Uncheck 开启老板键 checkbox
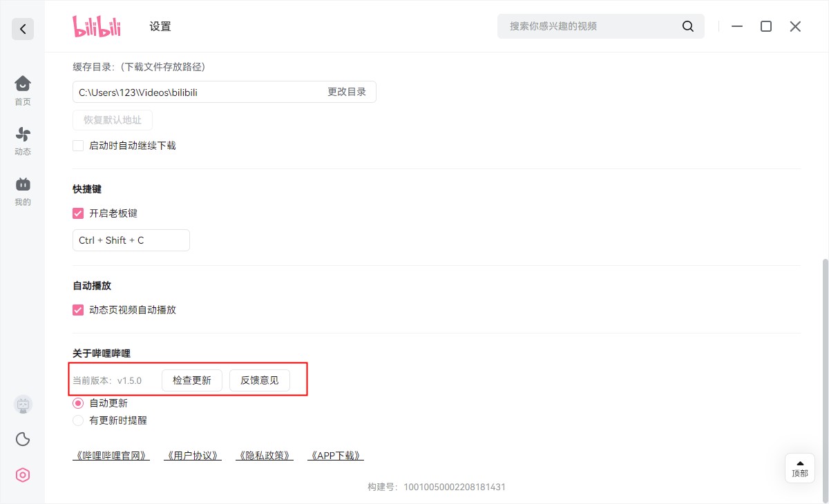 click(78, 213)
